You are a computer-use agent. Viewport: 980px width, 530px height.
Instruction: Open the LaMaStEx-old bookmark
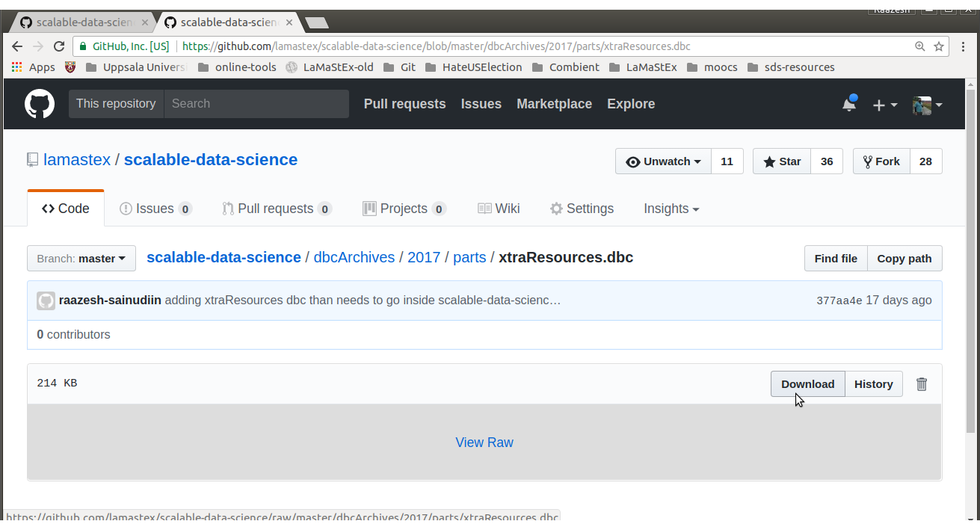(x=330, y=67)
